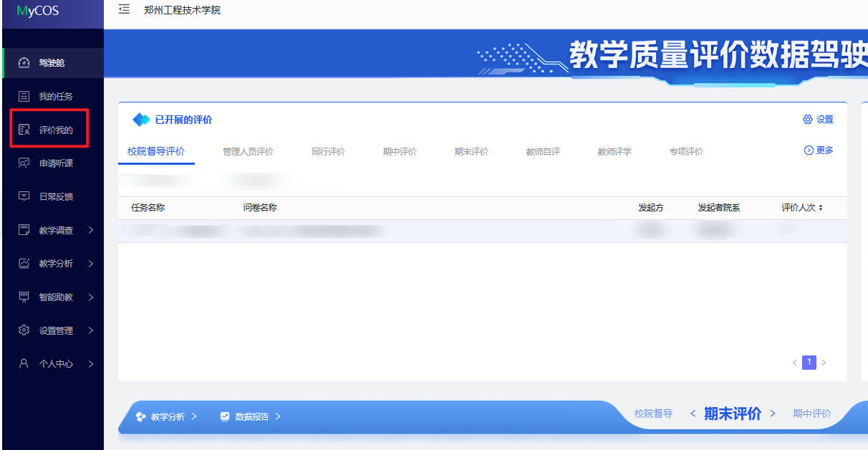
Task: Click the 教学分析 icon in bottom bar
Action: [x=140, y=416]
